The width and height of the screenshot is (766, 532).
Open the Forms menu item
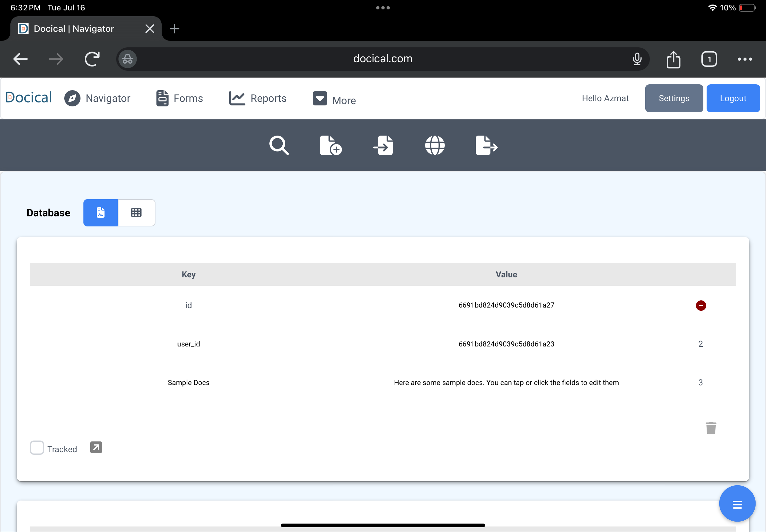tap(180, 98)
